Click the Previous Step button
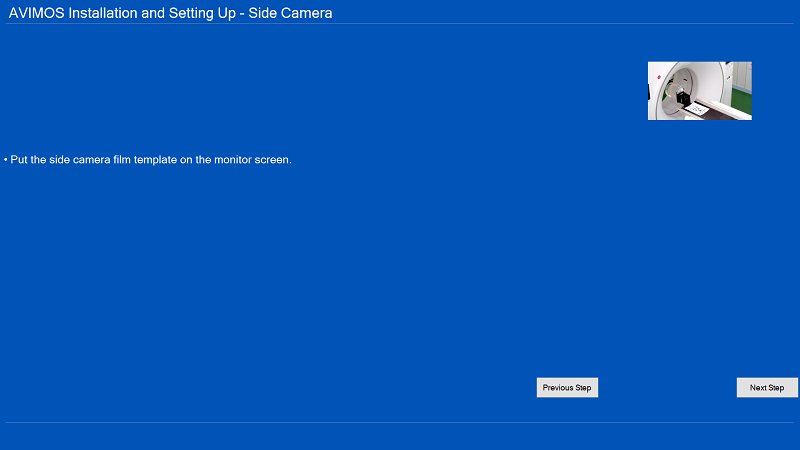This screenshot has width=800, height=450. [x=567, y=388]
